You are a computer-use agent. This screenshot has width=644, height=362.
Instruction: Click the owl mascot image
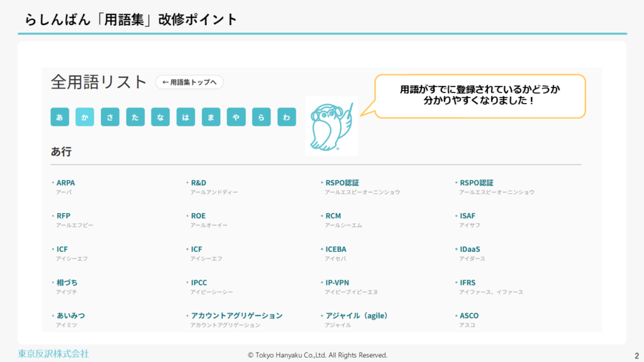pyautogui.click(x=331, y=125)
